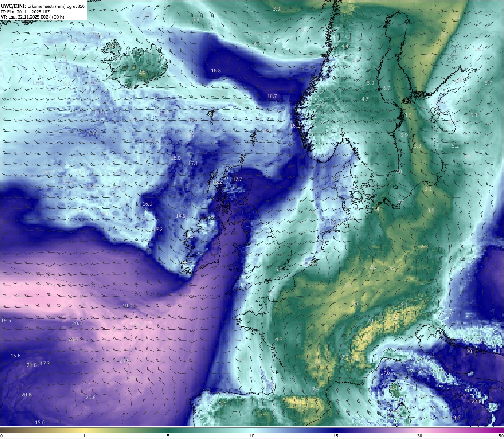Click the colorbar tick label 10
This screenshot has width=504, height=439.
click(x=252, y=436)
